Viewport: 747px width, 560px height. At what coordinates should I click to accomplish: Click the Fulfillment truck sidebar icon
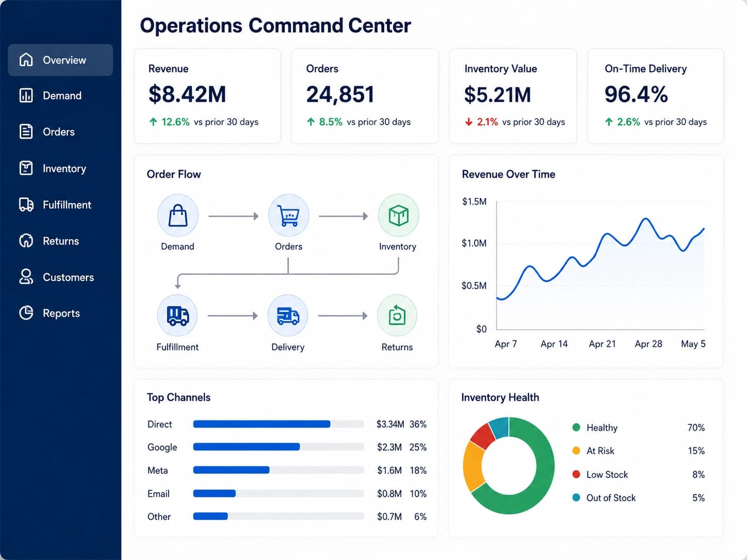pyautogui.click(x=26, y=205)
